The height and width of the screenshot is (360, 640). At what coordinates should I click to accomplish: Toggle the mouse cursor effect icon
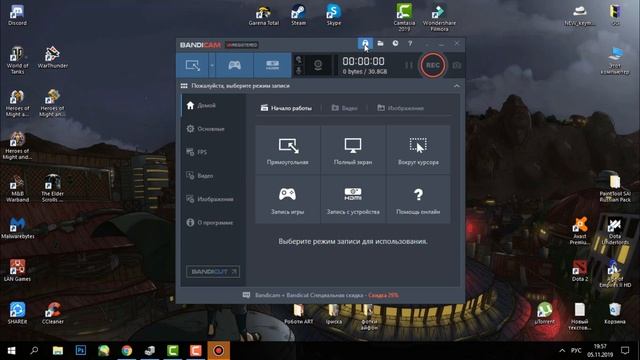(x=299, y=60)
